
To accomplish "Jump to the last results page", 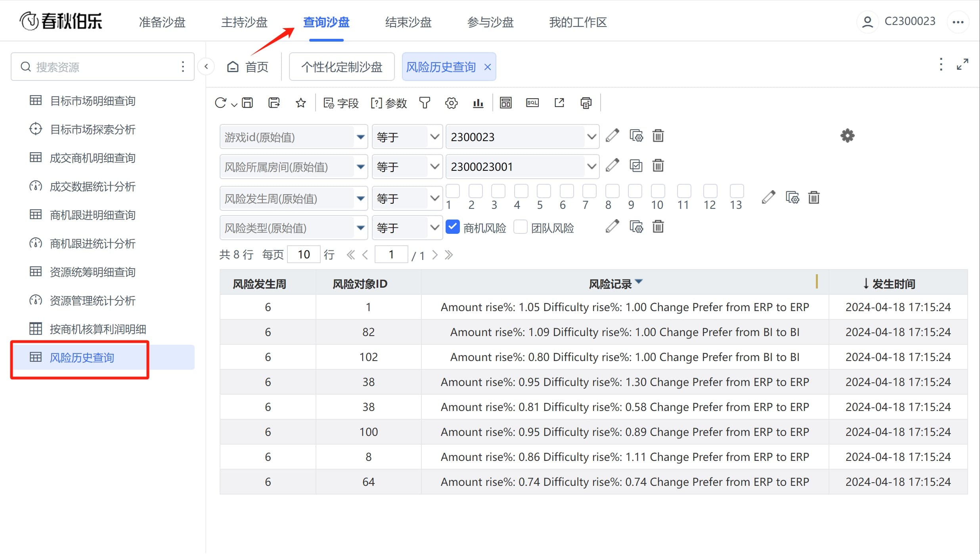I will [449, 254].
